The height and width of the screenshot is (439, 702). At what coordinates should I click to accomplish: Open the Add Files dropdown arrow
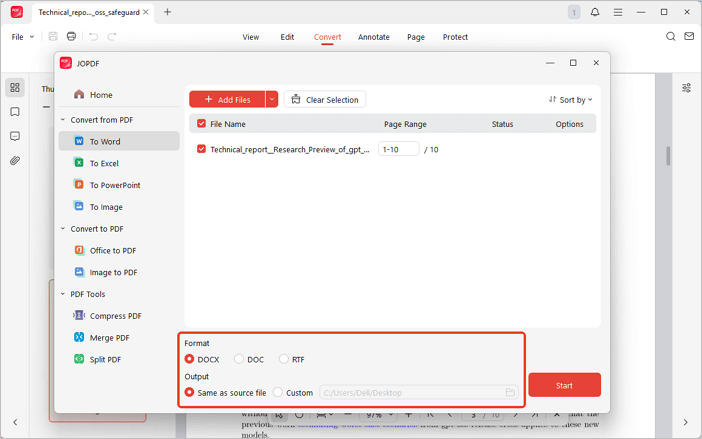point(272,99)
